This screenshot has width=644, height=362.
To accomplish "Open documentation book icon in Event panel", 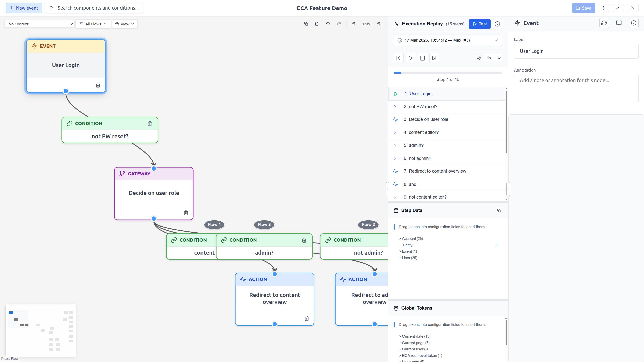I will coord(619,23).
